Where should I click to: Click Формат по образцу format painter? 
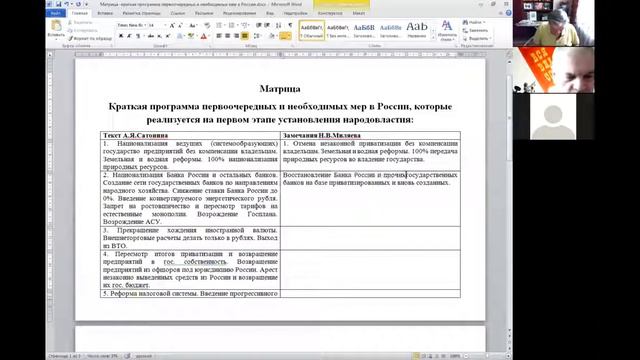click(90, 38)
